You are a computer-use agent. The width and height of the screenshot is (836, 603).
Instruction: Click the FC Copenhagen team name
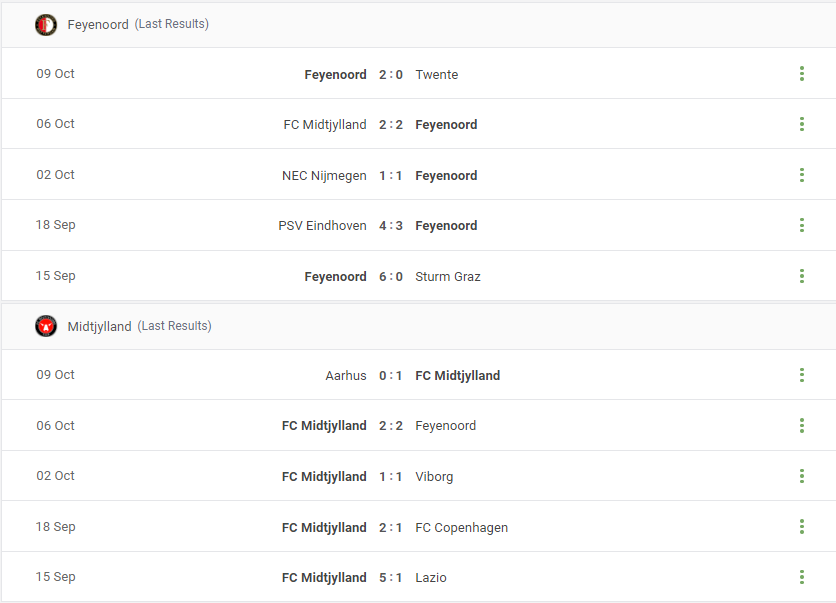[x=462, y=528]
